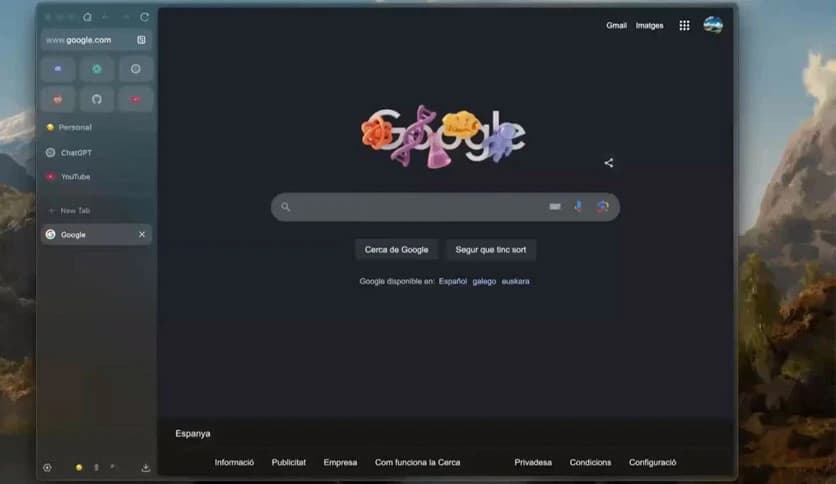Viewport: 836px width, 484px height.
Task: Open the gray circle pinned tile
Action: [135, 69]
